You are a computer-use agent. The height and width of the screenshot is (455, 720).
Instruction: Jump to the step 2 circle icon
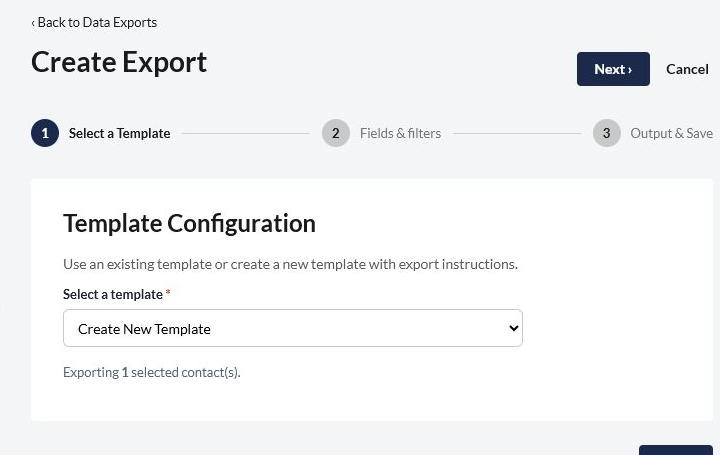tap(336, 133)
